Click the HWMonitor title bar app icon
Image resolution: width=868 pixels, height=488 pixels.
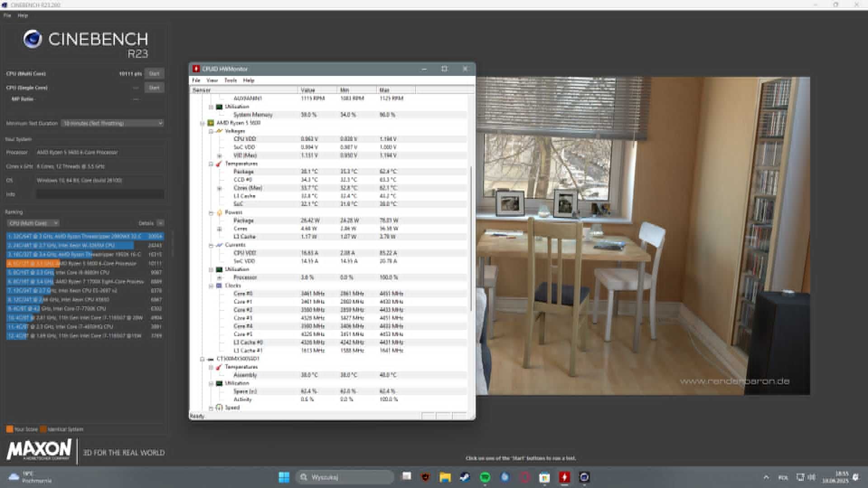click(x=196, y=69)
